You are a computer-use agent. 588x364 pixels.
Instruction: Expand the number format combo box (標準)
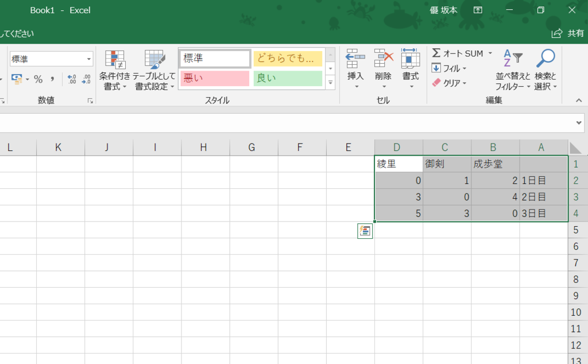pyautogui.click(x=88, y=59)
